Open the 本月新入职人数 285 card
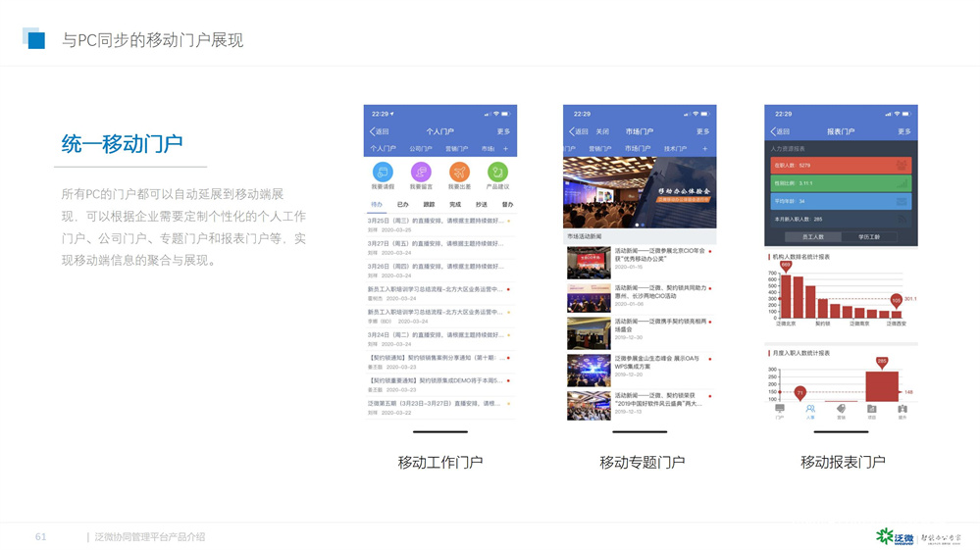Image resolution: width=980 pixels, height=550 pixels. [x=841, y=220]
